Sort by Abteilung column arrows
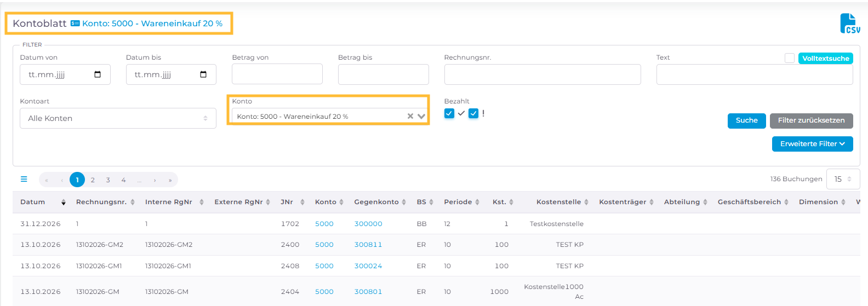The height and width of the screenshot is (306, 868). coord(705,202)
